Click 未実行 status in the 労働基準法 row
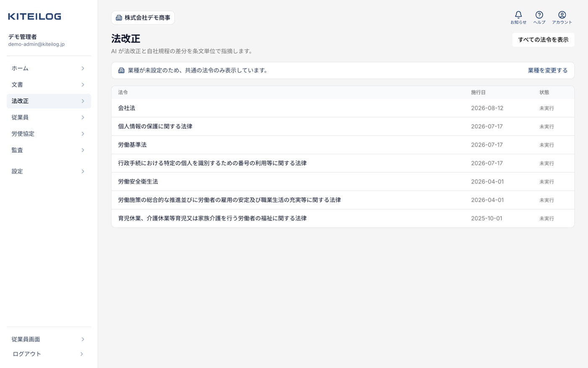Viewport: 588px width, 368px height. click(x=547, y=145)
